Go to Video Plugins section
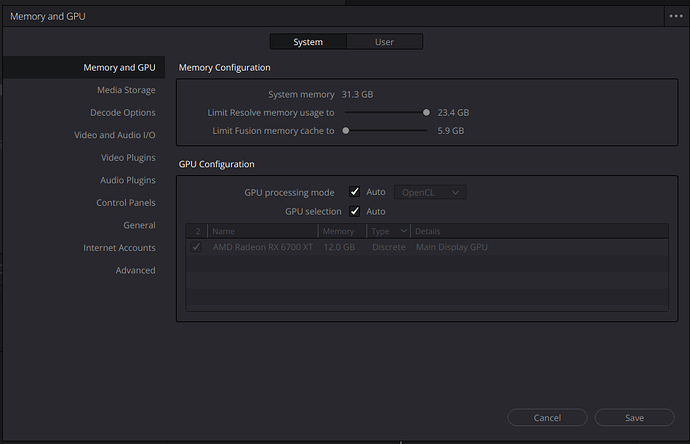The image size is (690, 444). pos(127,158)
